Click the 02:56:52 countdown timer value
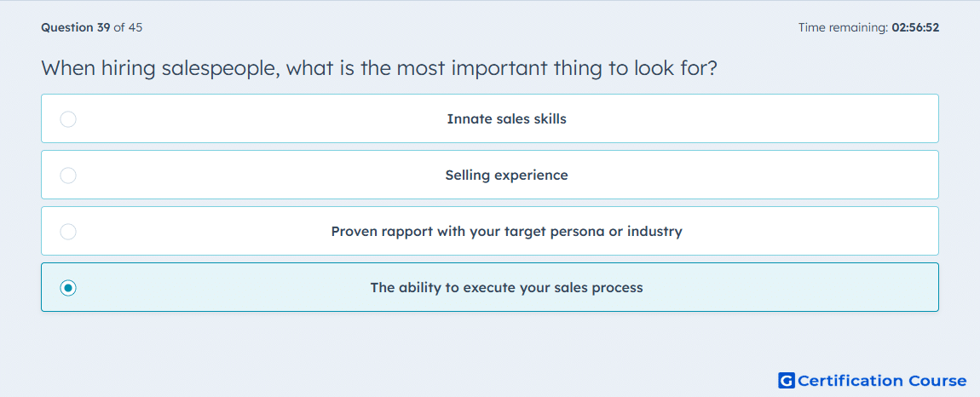 [x=915, y=27]
